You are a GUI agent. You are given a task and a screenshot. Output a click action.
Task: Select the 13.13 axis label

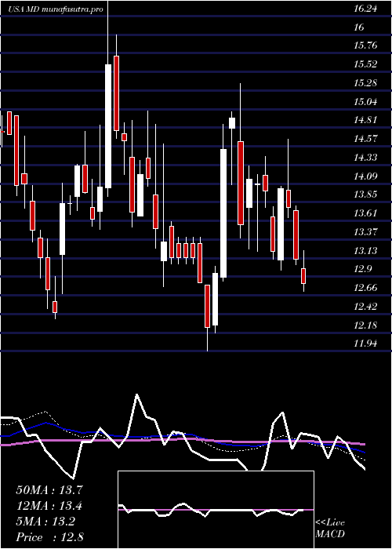point(365,251)
